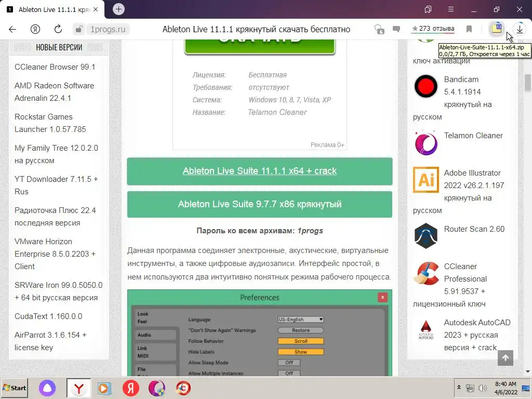Open the tab groups icon in title bar
The height and width of the screenshot is (399, 532).
pyautogui.click(x=428, y=9)
